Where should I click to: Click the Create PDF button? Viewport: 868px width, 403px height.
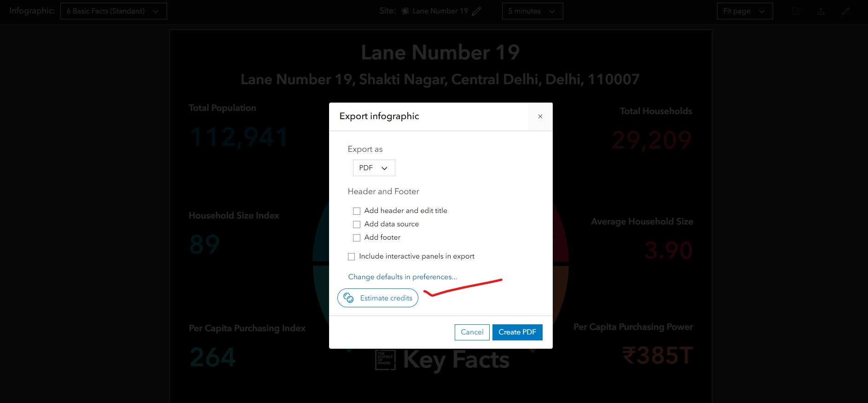[517, 332]
